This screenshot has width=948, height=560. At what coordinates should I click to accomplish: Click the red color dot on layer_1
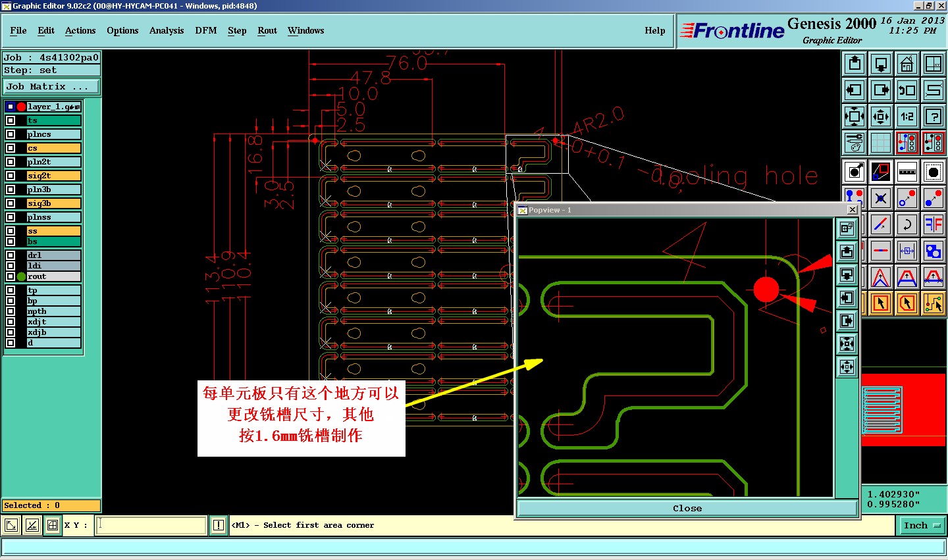21,107
